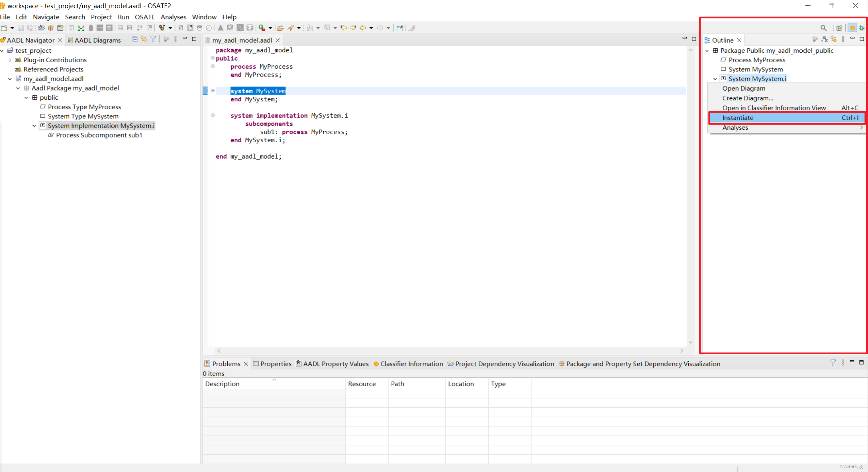Fold the system implementation code block

point(213,115)
